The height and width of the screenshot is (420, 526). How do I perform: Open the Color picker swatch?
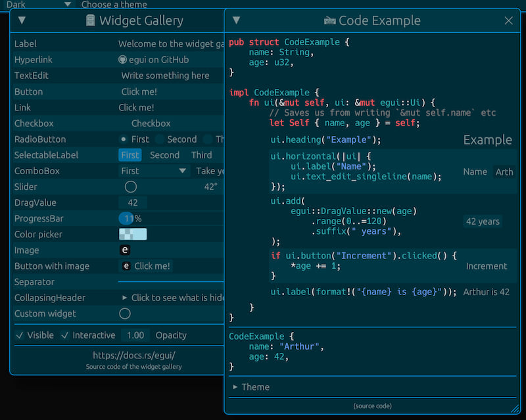[133, 234]
